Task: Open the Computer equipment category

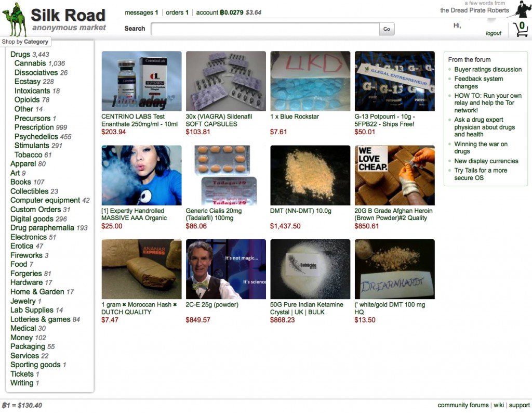Action: click(45, 200)
